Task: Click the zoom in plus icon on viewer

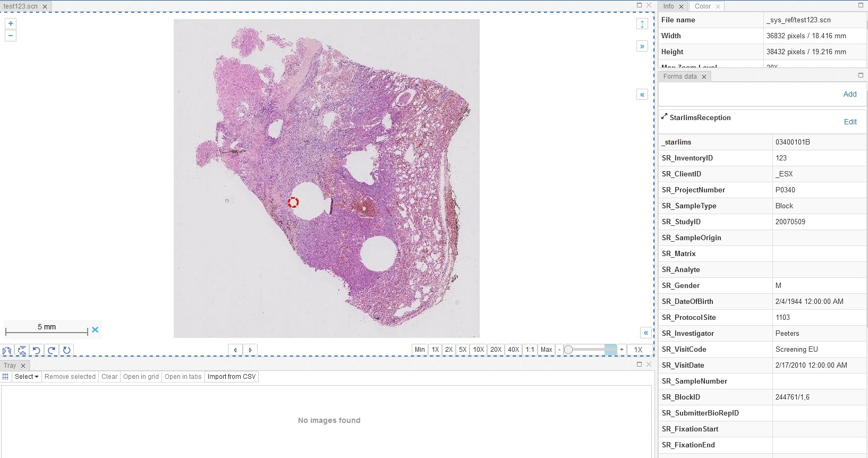Action: click(x=11, y=23)
